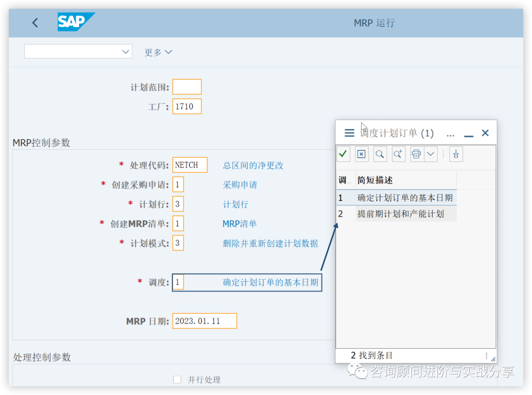The image size is (532, 395).
Task: Click the search magnifier icon
Action: [x=380, y=154]
